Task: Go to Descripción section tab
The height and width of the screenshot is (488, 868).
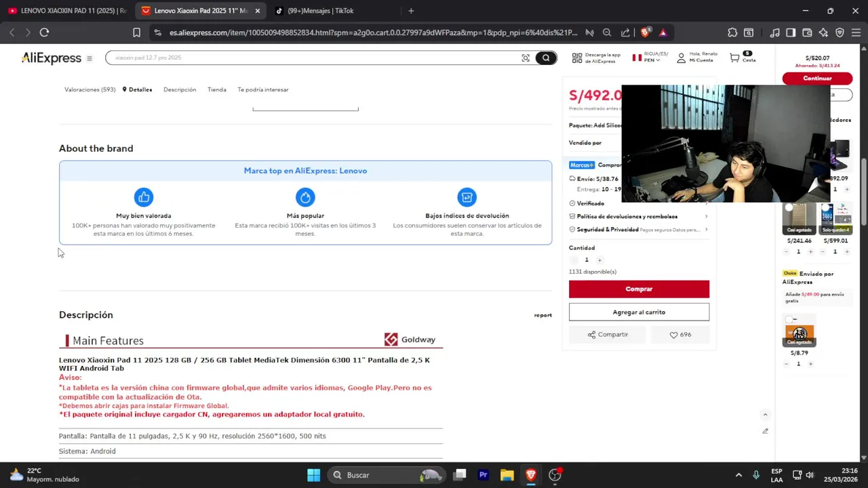Action: (x=180, y=89)
